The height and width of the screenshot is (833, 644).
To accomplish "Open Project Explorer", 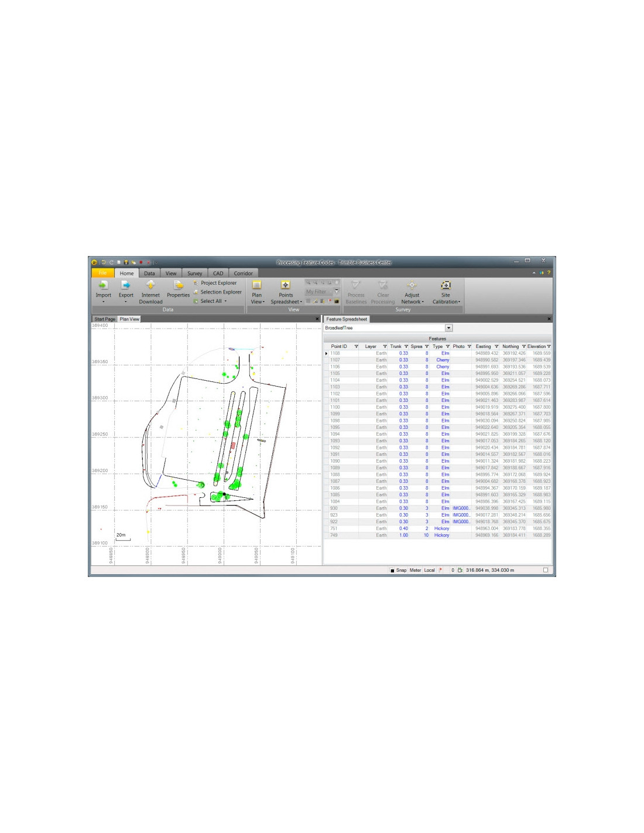I will (x=215, y=283).
